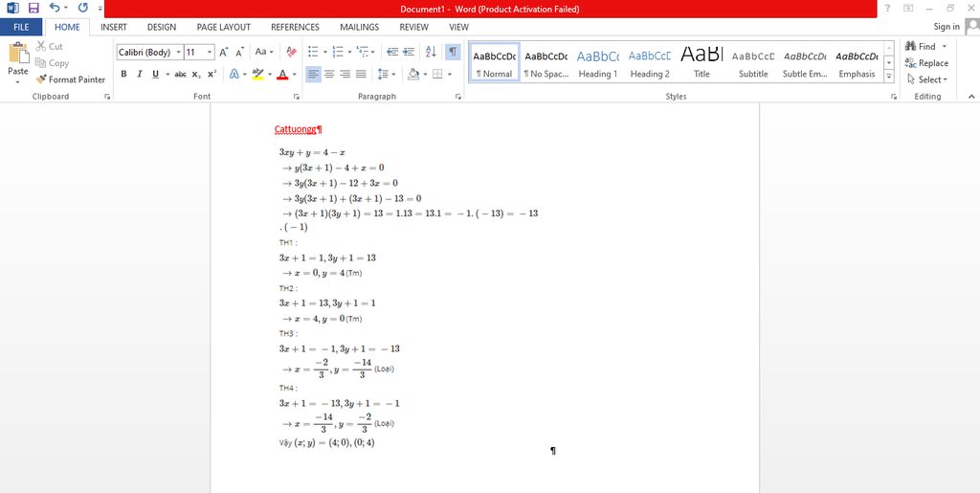Center align the paragraph

[329, 75]
